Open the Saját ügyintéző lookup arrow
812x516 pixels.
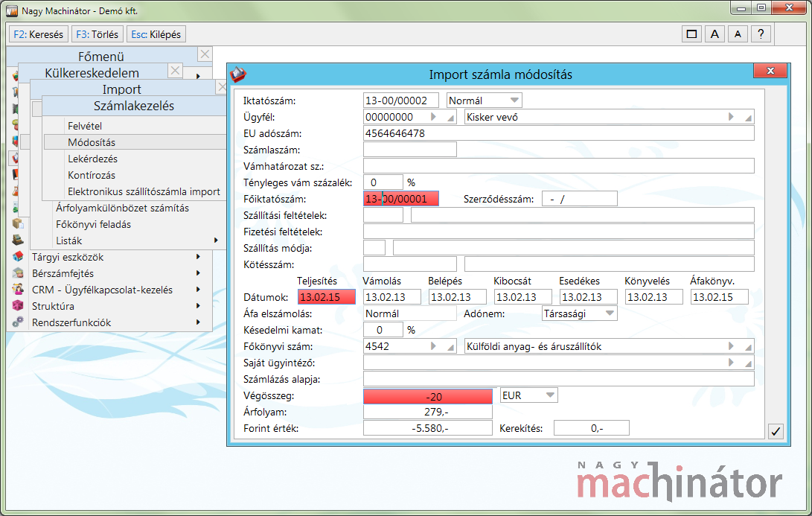pos(731,363)
